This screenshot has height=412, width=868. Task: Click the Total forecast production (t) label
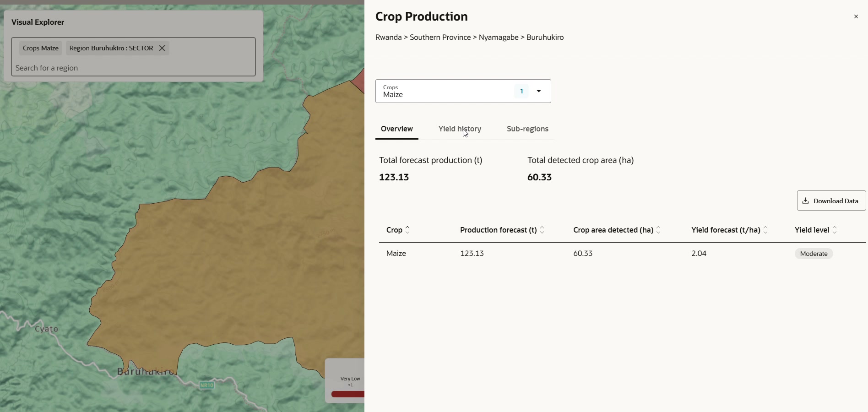click(x=431, y=160)
